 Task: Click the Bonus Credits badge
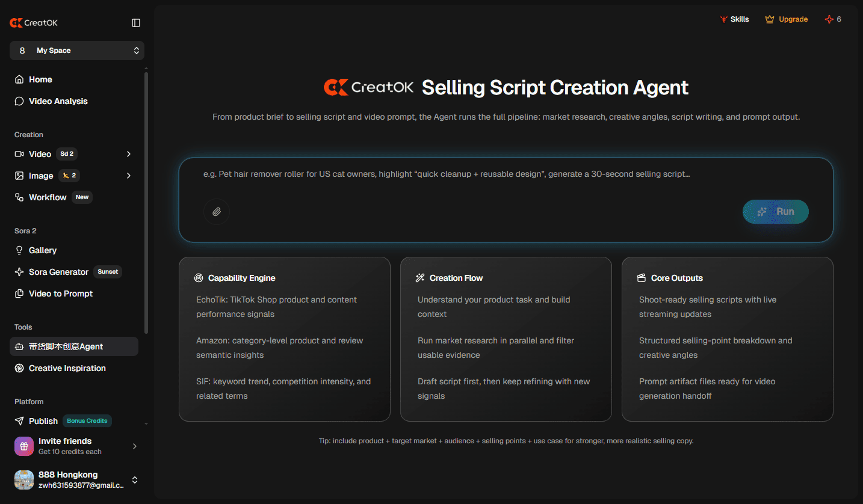coord(87,421)
